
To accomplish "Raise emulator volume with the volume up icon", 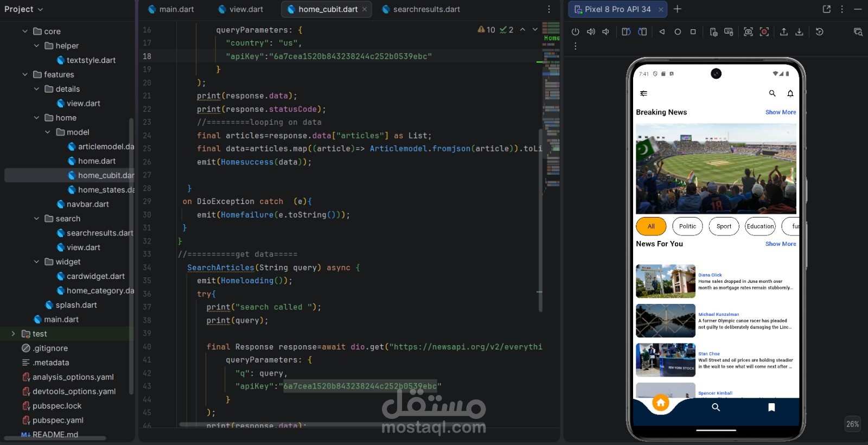I will (591, 32).
